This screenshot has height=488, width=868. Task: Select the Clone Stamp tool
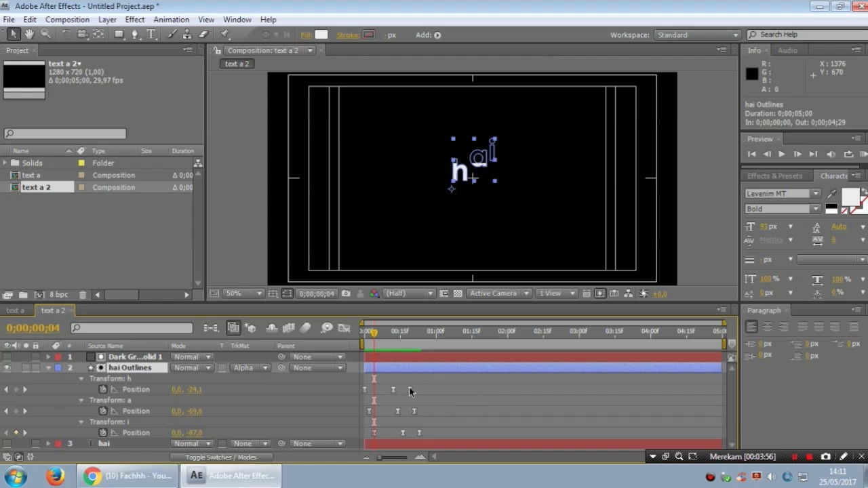(x=188, y=35)
